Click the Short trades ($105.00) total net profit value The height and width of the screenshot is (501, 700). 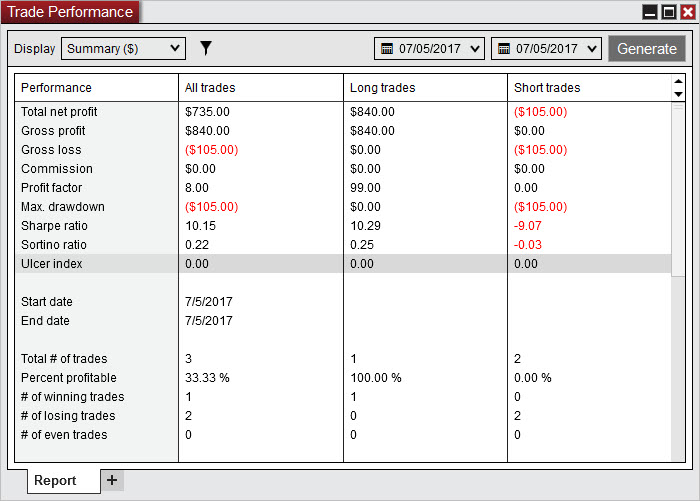tap(540, 112)
